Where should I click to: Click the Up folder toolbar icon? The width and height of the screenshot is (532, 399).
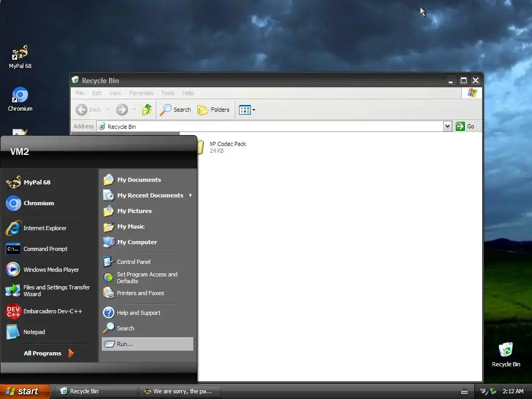pyautogui.click(x=147, y=110)
